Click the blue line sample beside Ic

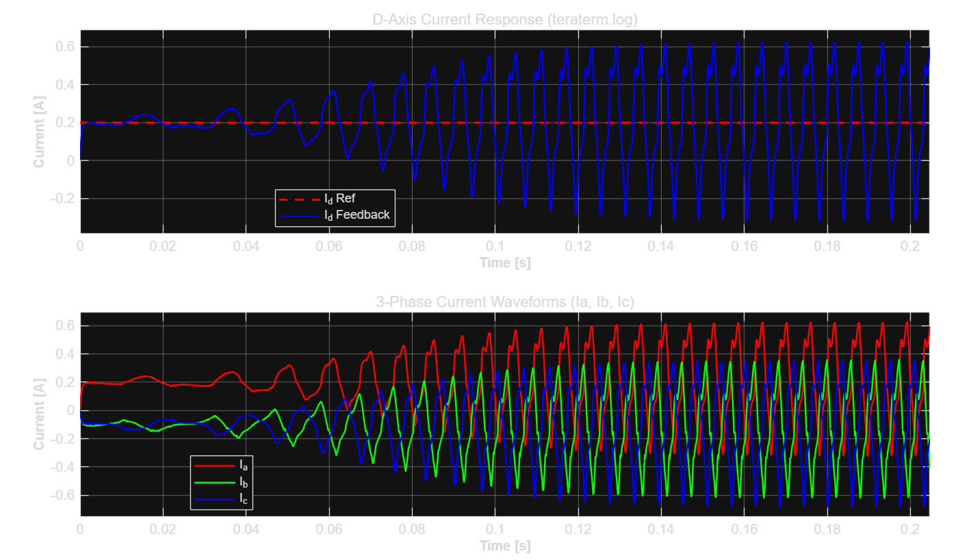tap(215, 499)
